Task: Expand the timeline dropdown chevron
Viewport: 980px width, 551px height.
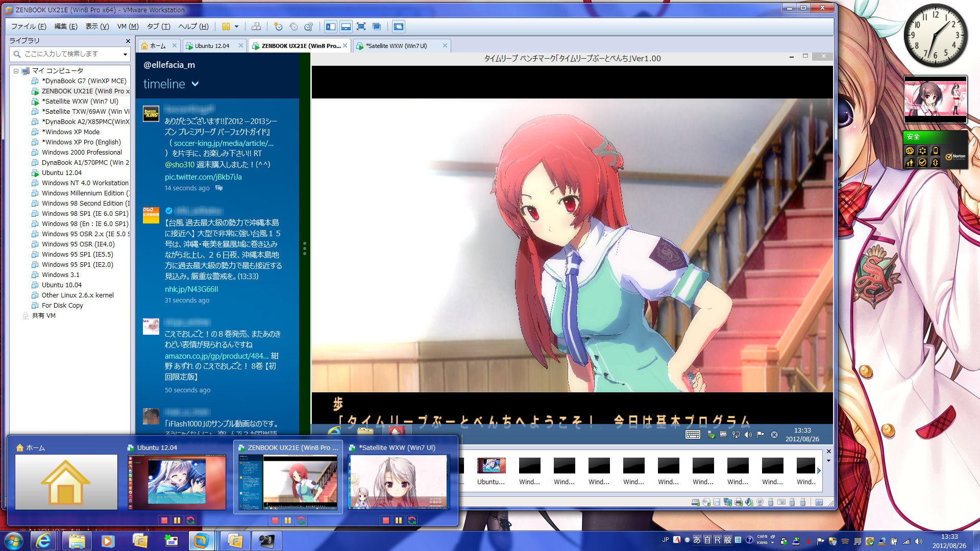Action: (195, 84)
